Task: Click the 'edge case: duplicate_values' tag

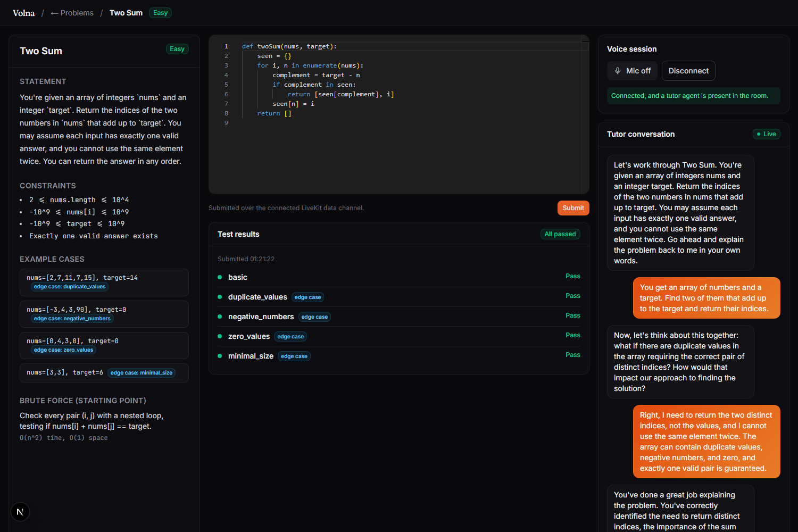Action: [x=70, y=287]
